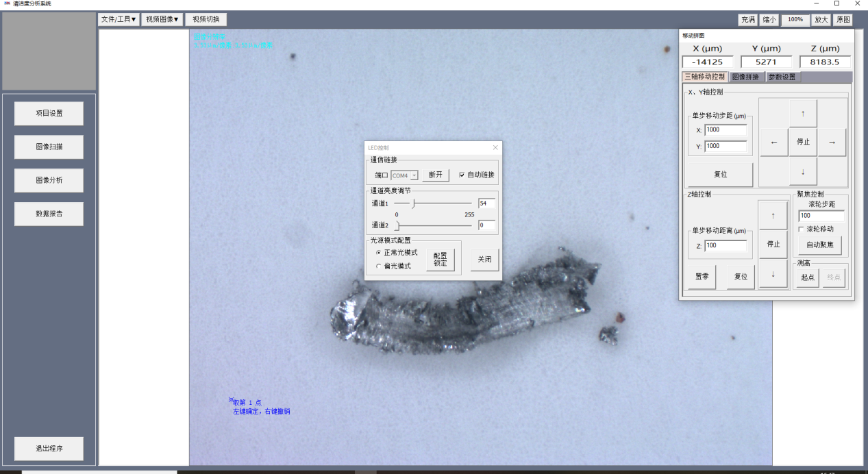
Task: Open the 视频图像 dropdown menu
Action: pos(162,20)
